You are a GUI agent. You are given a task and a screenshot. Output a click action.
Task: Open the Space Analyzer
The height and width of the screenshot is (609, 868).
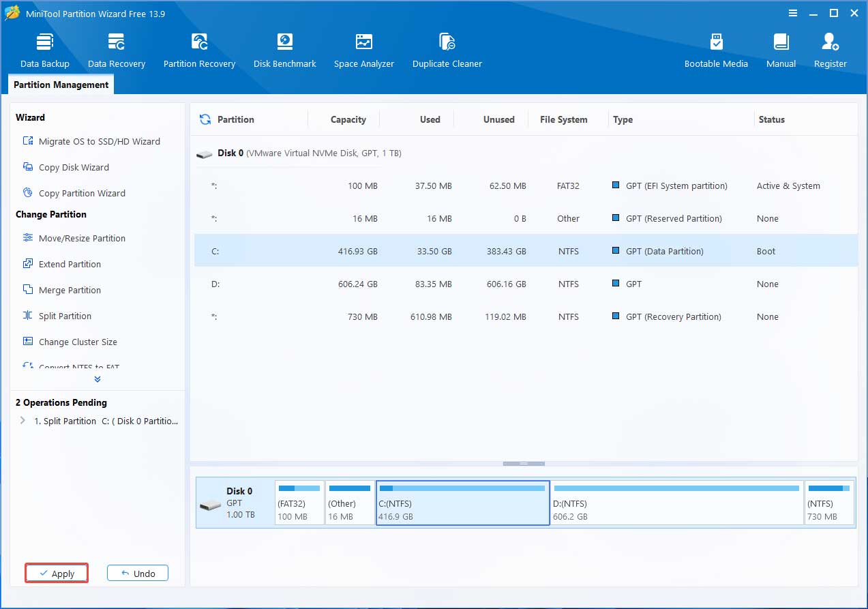point(364,50)
